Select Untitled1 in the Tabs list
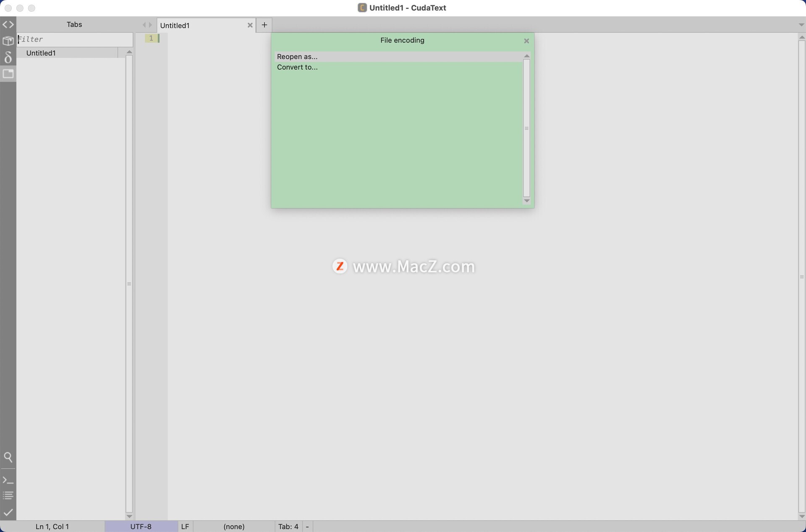Image resolution: width=806 pixels, height=532 pixels. pos(41,53)
